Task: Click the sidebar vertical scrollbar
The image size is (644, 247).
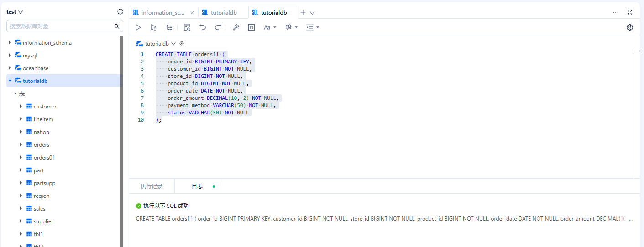Action: 121,141
